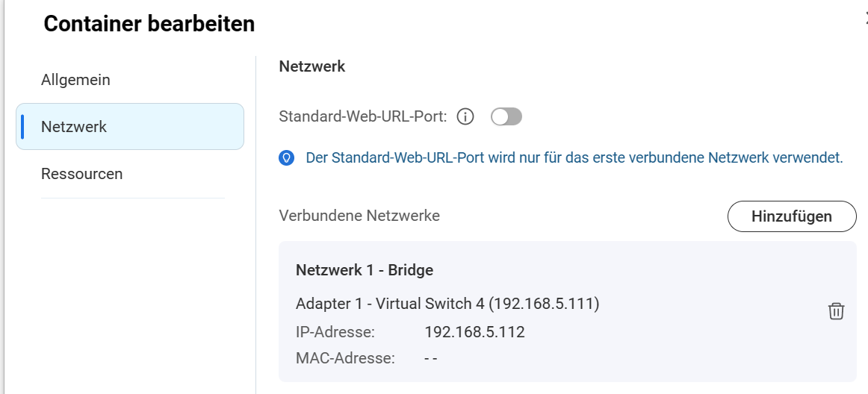Click the blue Standard-Web-URL-Port hint text
The image size is (868, 394).
tap(574, 158)
